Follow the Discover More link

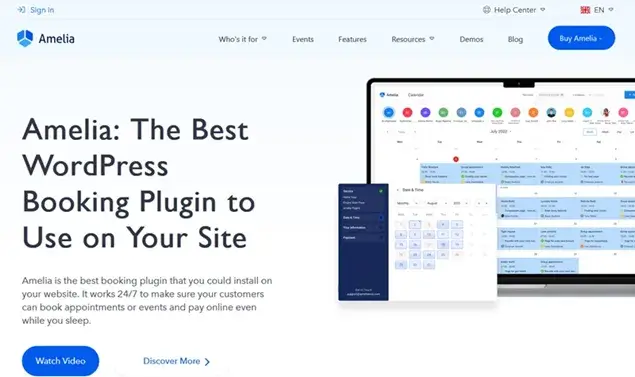click(x=172, y=361)
